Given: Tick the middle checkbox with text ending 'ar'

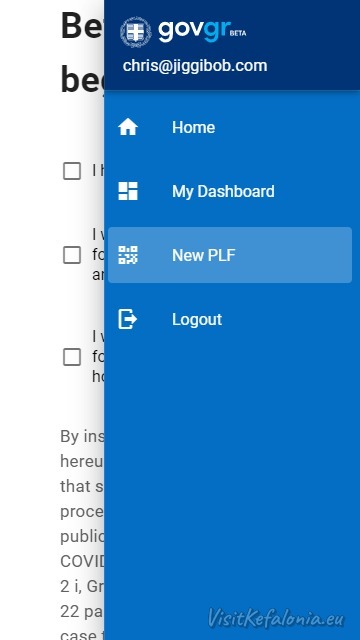Looking at the screenshot, I should tap(72, 256).
